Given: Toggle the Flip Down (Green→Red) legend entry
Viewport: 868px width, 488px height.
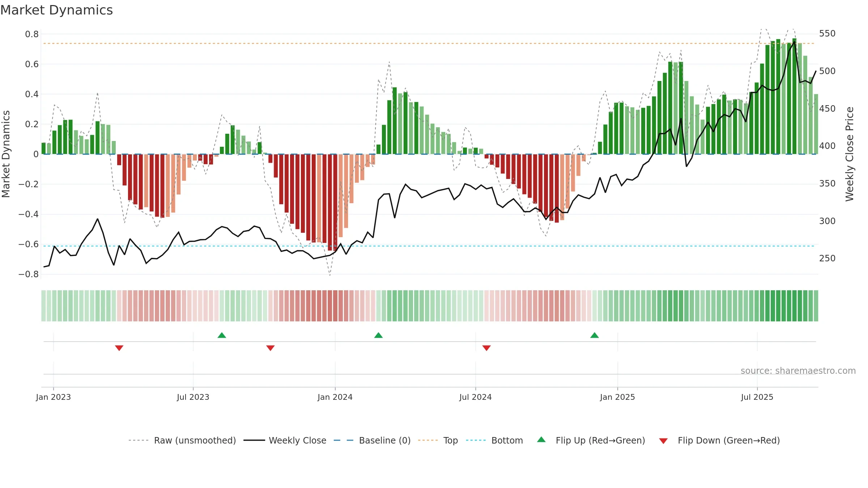Looking at the screenshot, I should click(719, 440).
